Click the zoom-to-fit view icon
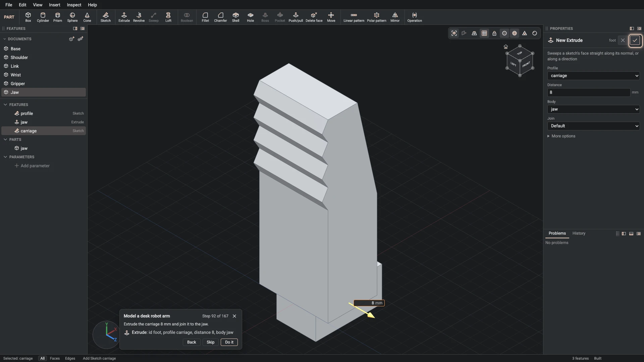 [454, 33]
